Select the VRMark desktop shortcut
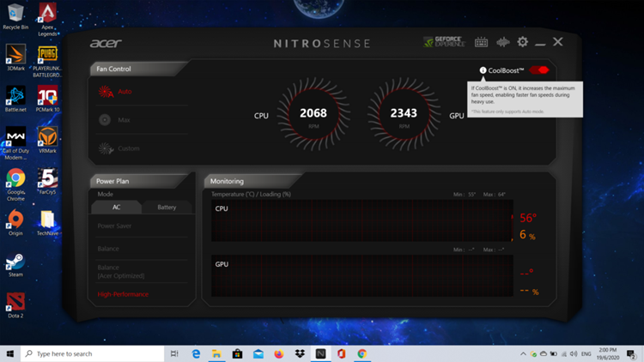644x362 pixels. click(47, 140)
